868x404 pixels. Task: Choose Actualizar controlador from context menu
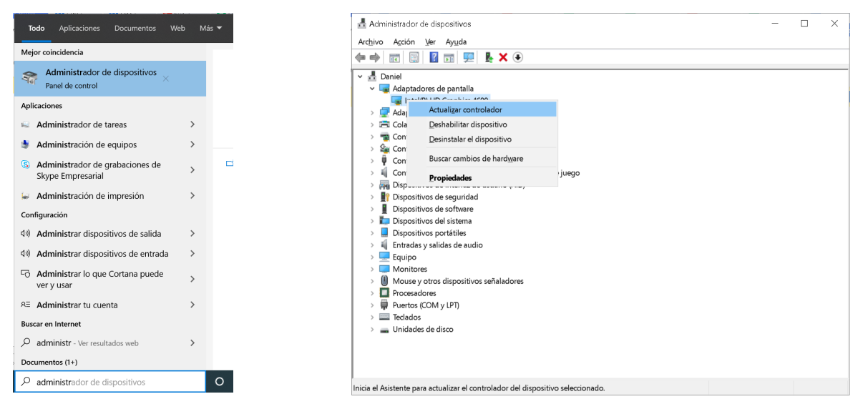pos(482,109)
